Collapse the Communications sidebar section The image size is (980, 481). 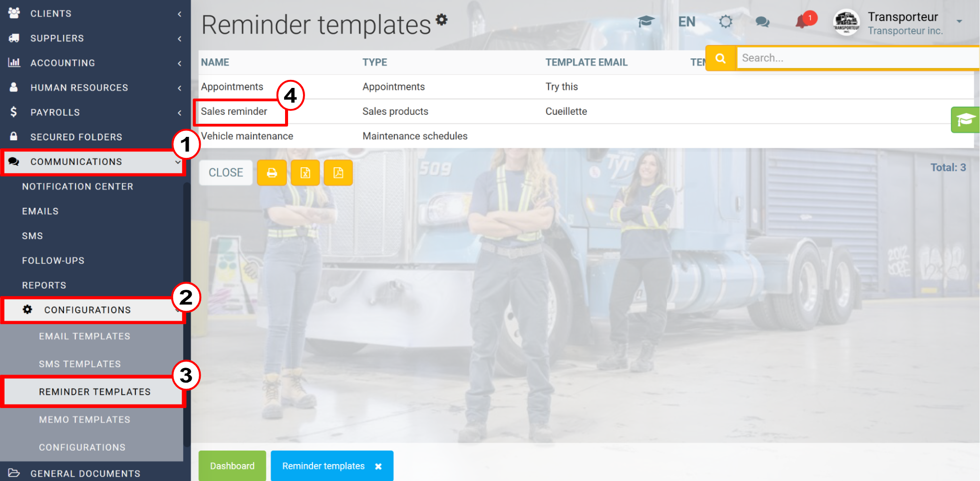click(93, 162)
